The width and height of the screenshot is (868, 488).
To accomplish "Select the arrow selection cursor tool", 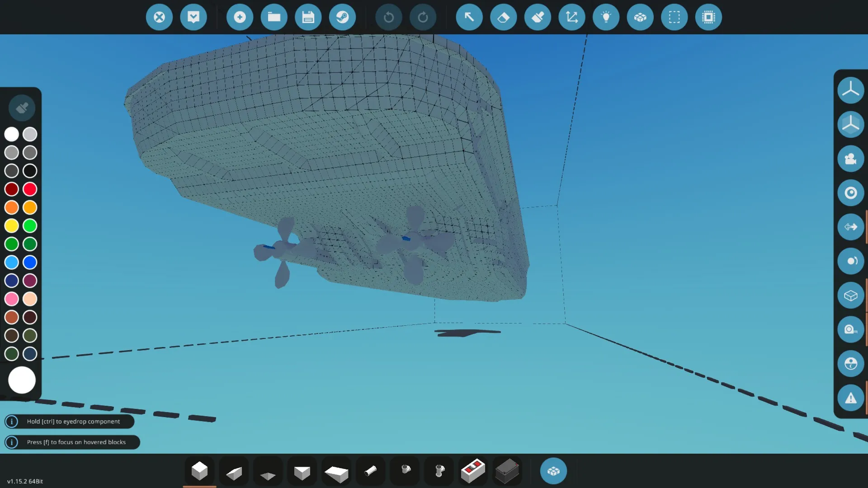I will (469, 17).
